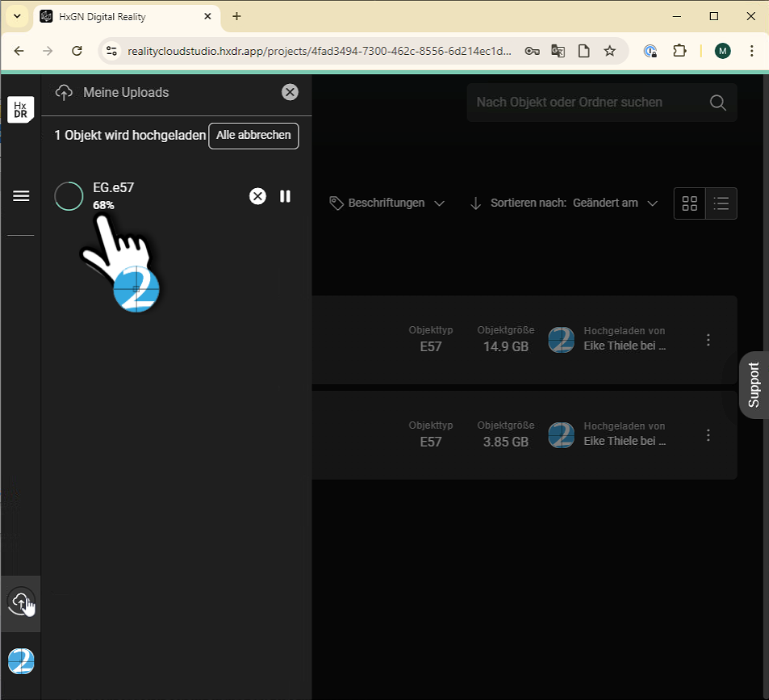
Task: Open the password key icon in address bar
Action: [x=532, y=51]
